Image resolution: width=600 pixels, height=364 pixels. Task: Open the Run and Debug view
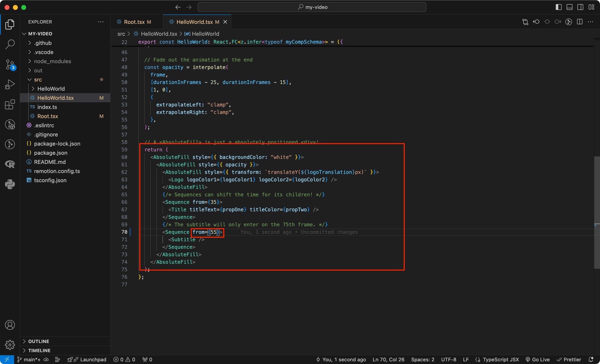(x=10, y=84)
